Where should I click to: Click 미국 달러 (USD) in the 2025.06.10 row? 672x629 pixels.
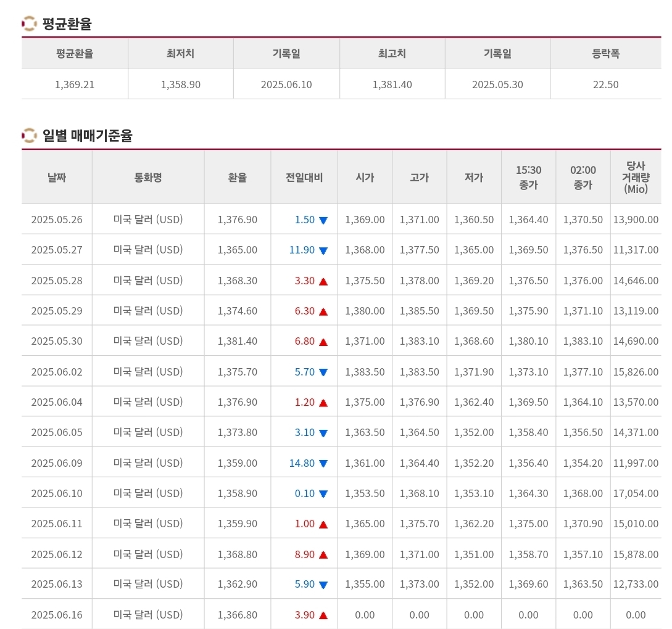click(148, 493)
